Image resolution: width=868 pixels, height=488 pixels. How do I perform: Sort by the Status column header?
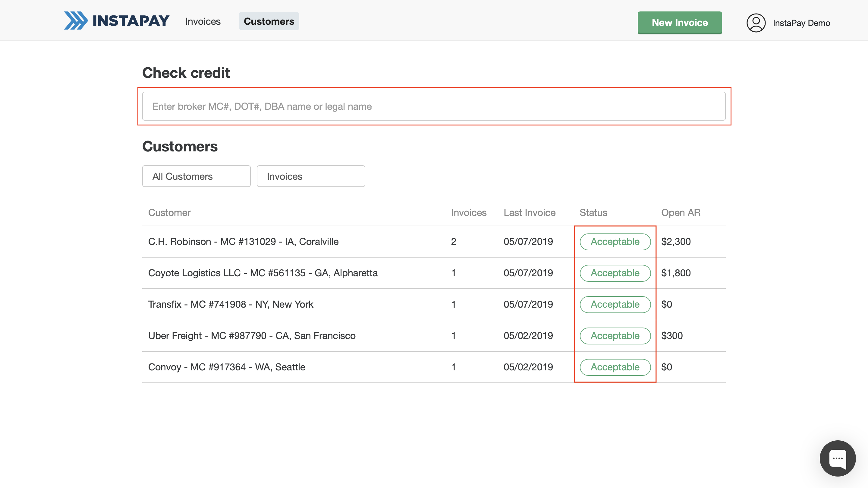click(x=593, y=212)
